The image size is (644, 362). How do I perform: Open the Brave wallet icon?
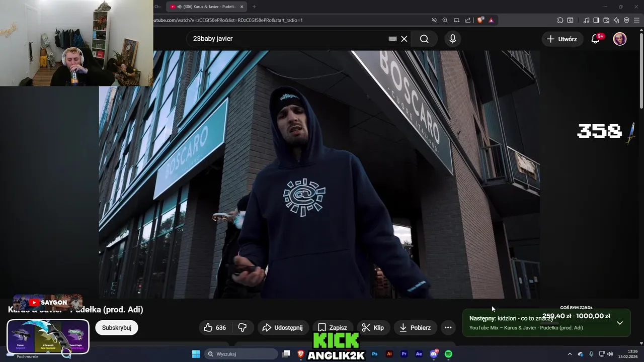click(606, 20)
